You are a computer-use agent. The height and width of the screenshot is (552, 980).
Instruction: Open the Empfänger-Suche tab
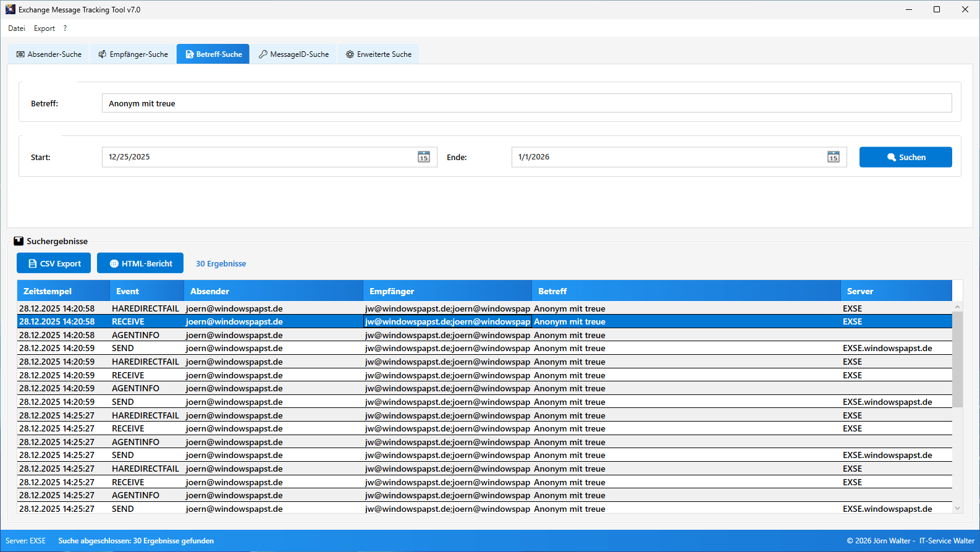click(133, 54)
